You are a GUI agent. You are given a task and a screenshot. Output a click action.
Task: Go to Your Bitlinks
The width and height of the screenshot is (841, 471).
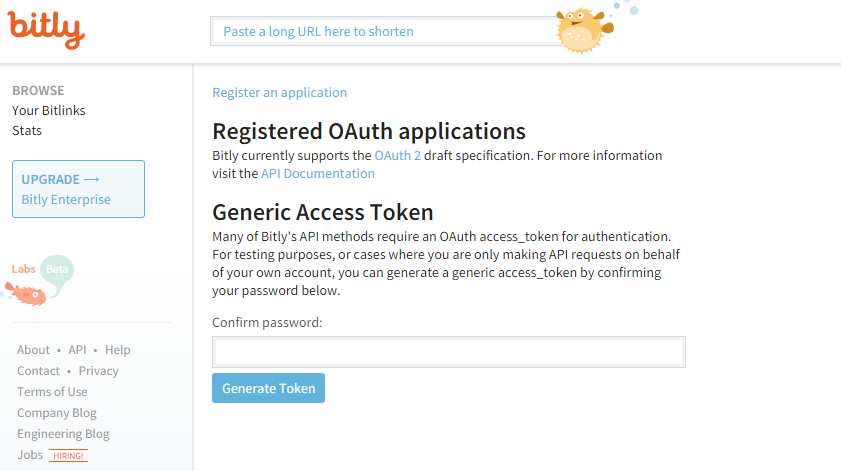49,111
